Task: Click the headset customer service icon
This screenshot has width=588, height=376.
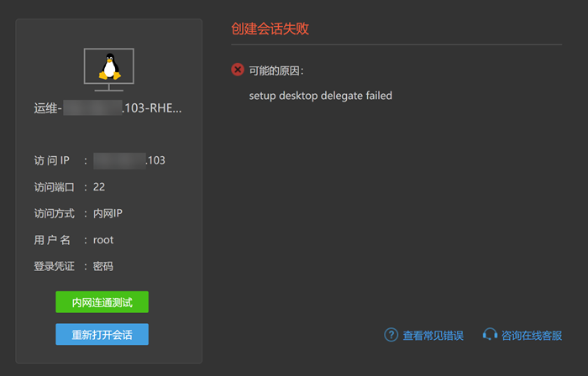Action: pyautogui.click(x=490, y=335)
